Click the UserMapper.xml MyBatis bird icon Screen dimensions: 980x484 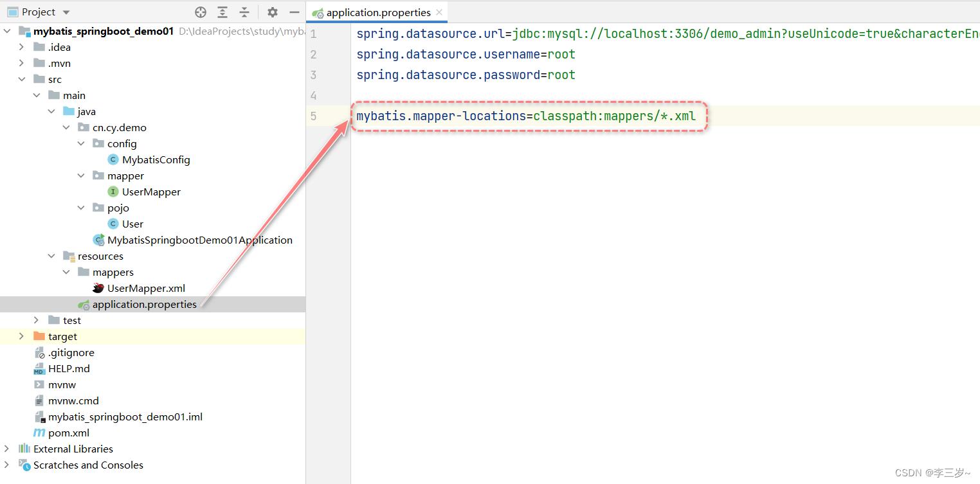pos(98,288)
